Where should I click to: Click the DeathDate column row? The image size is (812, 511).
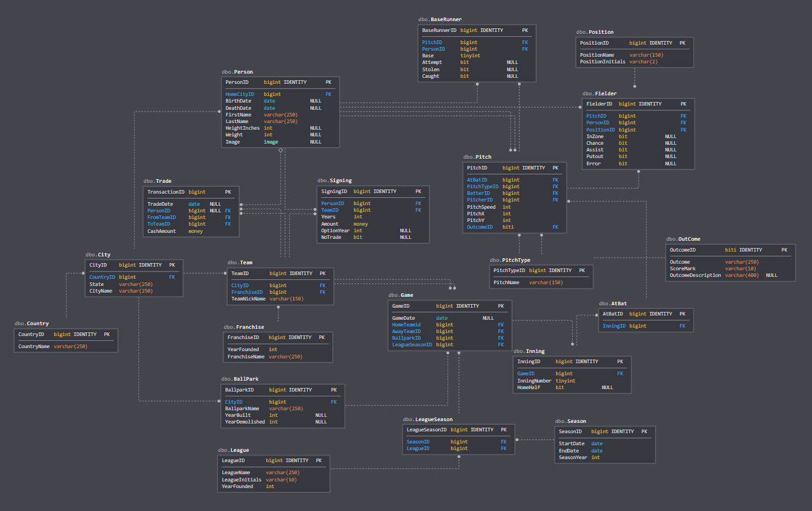point(280,108)
